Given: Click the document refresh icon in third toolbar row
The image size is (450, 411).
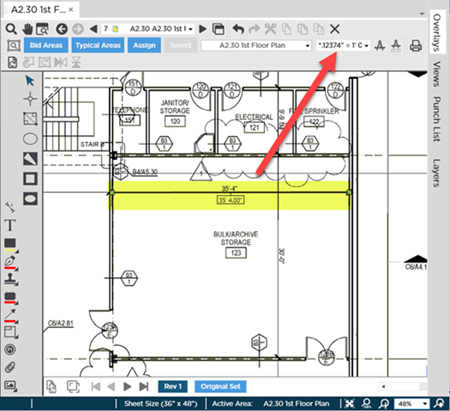Looking at the screenshot, I should coord(13,62).
